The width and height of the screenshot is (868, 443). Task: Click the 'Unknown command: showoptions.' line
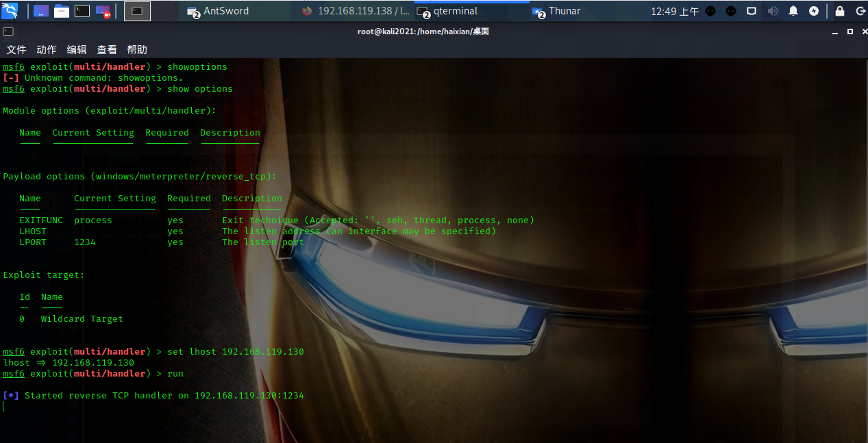93,78
